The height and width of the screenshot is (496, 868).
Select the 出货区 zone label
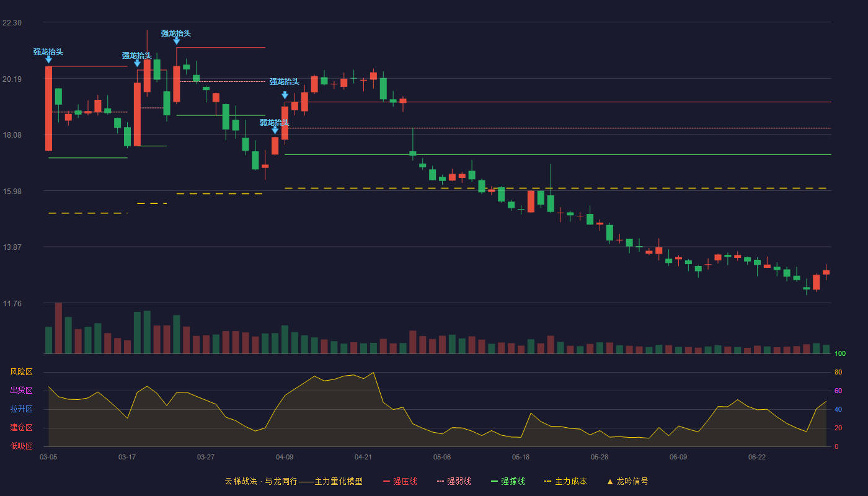pyautogui.click(x=21, y=391)
